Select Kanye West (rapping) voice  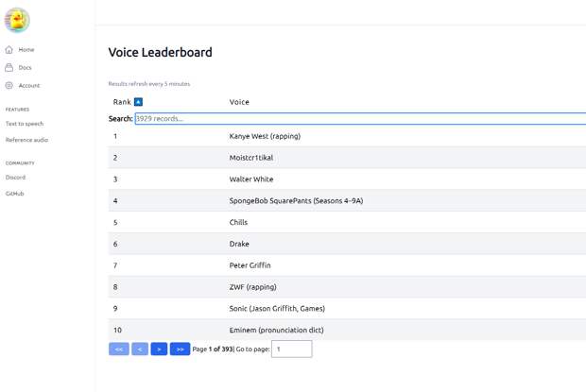pos(347,136)
